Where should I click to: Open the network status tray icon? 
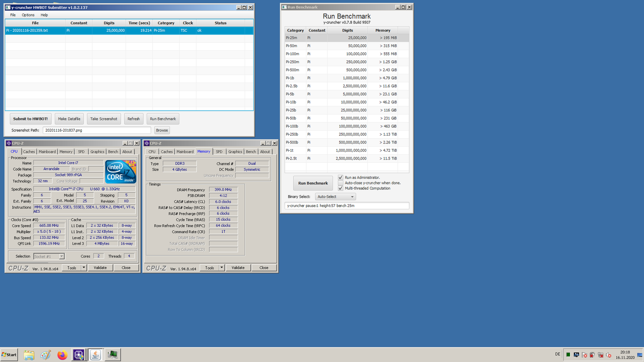point(600,355)
